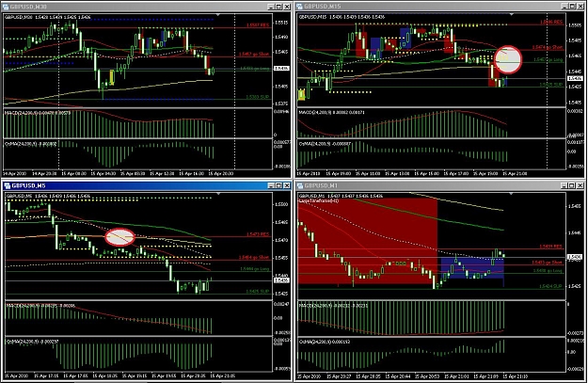Click the go Long label in M15 chart
Viewport: 588px width, 383px height.
548,60
